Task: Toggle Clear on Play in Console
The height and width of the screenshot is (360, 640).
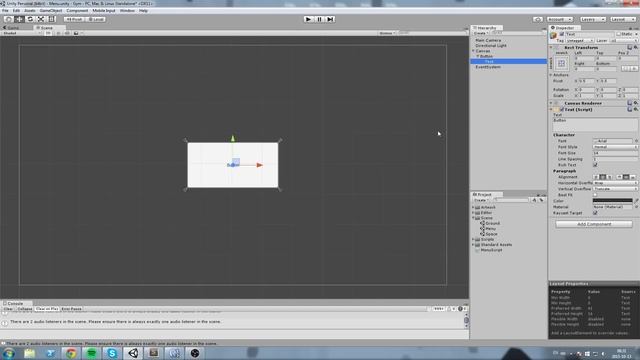Action: [x=47, y=309]
